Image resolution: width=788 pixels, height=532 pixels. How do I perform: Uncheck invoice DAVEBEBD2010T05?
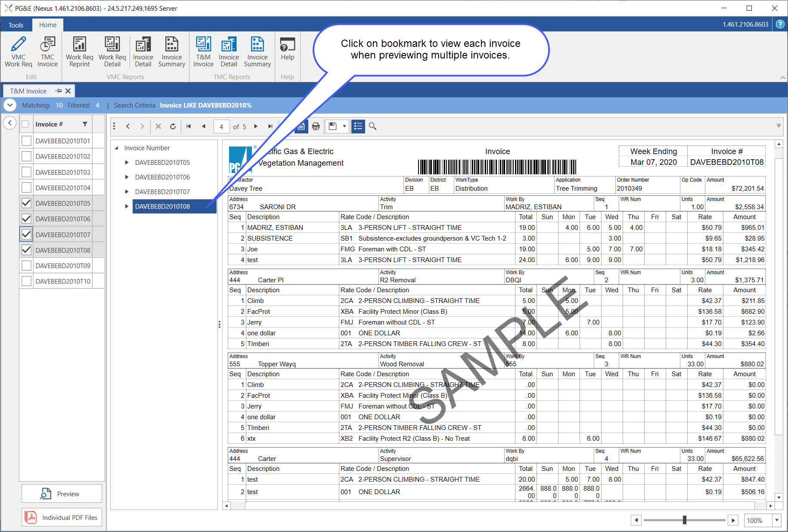pos(26,203)
